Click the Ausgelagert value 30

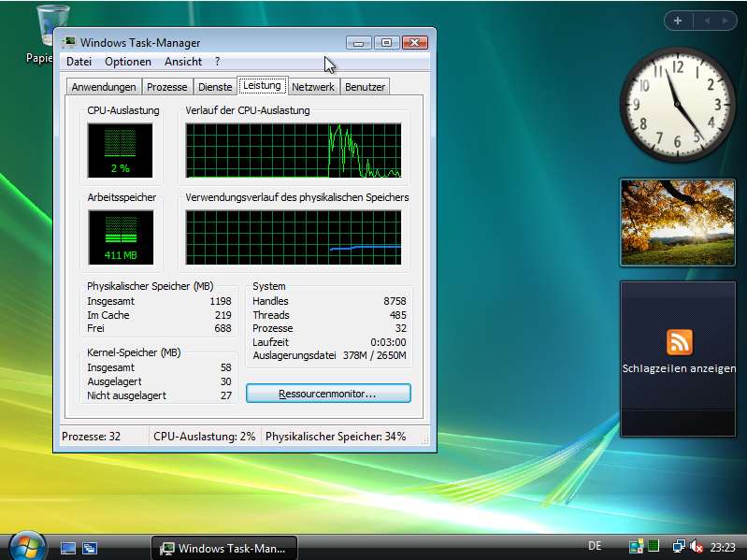[x=226, y=381]
